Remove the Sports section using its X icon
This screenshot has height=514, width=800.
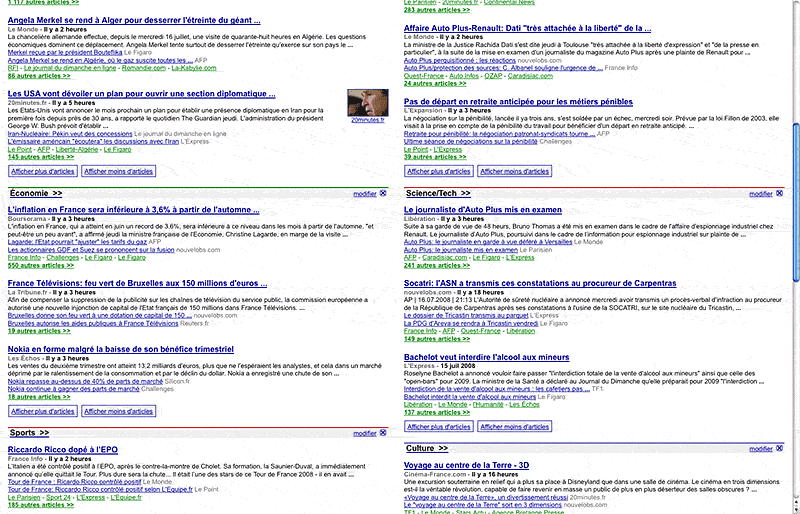(384, 433)
